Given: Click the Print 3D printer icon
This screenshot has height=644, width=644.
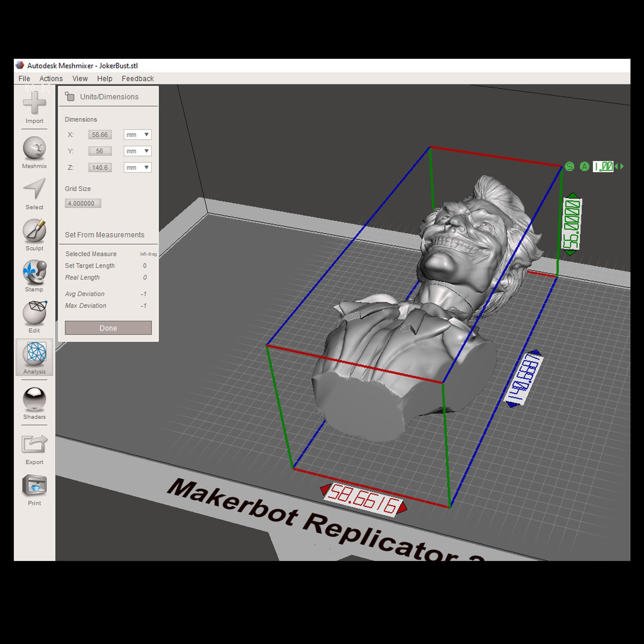Looking at the screenshot, I should click(34, 485).
